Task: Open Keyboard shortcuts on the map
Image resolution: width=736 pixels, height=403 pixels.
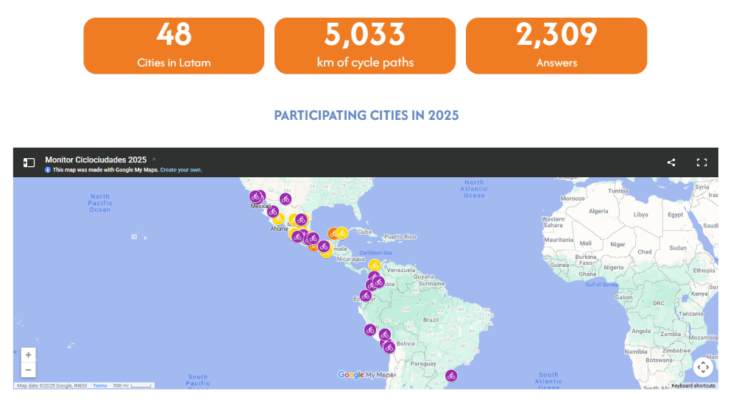Action: tap(694, 385)
